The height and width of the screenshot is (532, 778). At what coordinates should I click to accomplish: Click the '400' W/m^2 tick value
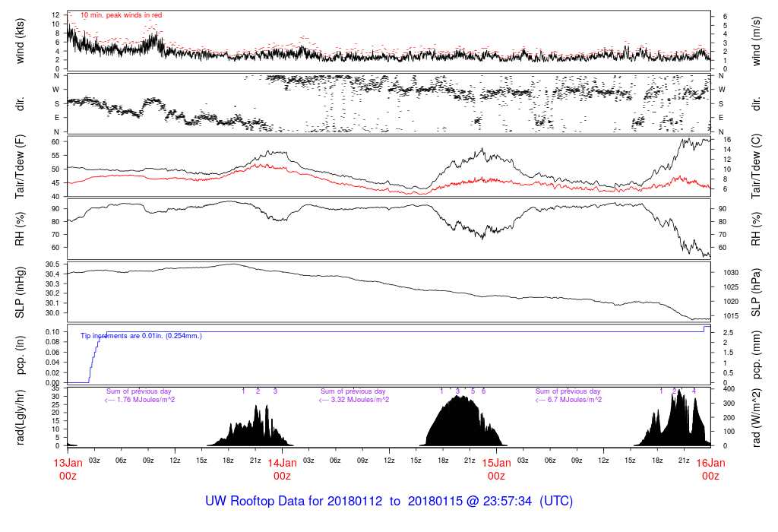tap(729, 389)
